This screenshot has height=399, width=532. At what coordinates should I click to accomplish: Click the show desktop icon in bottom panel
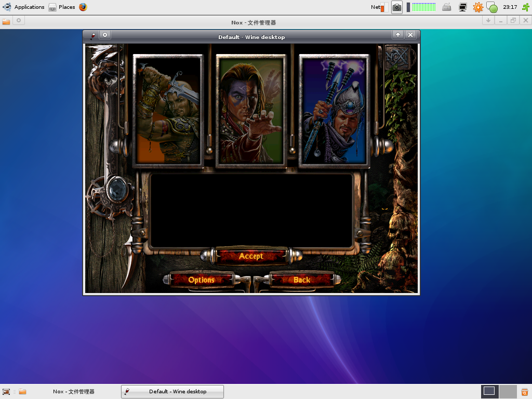click(x=6, y=392)
